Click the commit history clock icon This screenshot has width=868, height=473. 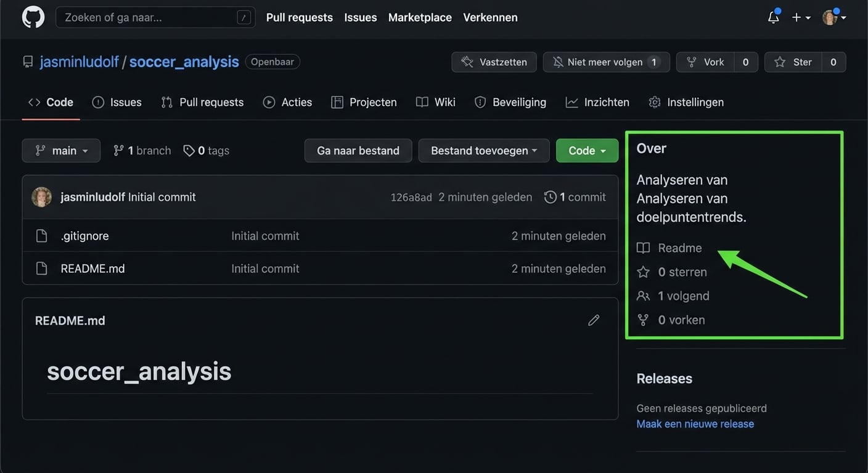(550, 197)
